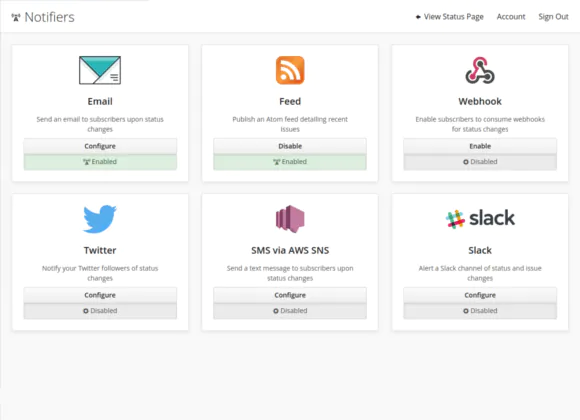Click the Email envelope icon

coord(100,70)
